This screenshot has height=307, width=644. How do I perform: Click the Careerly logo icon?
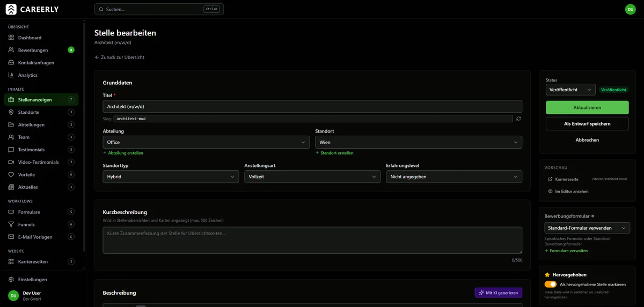11,9
